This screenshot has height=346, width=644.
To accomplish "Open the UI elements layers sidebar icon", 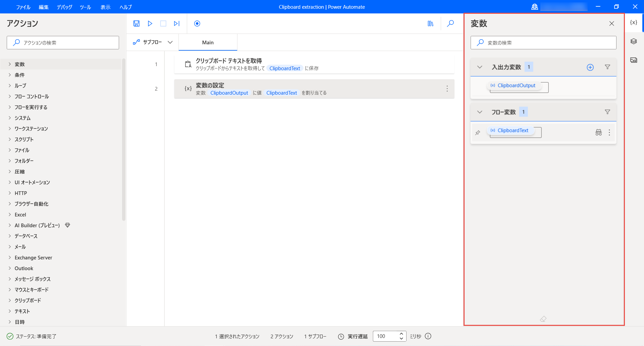I will 634,41.
